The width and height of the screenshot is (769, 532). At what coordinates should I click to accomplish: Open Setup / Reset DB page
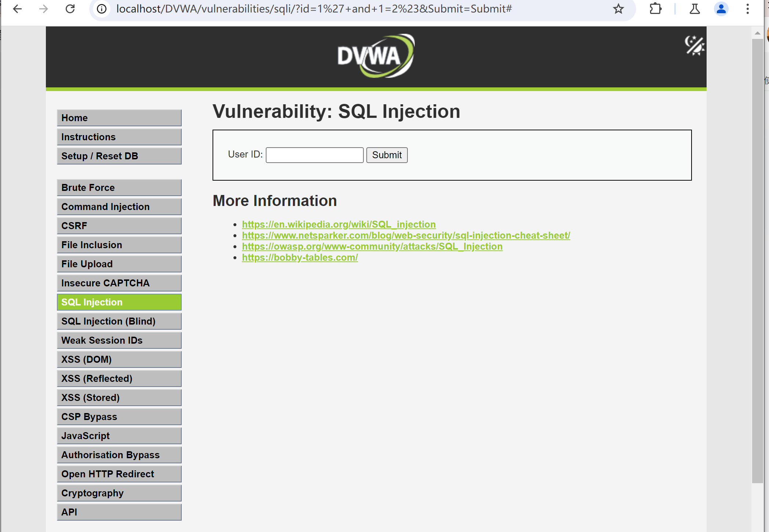coord(119,156)
